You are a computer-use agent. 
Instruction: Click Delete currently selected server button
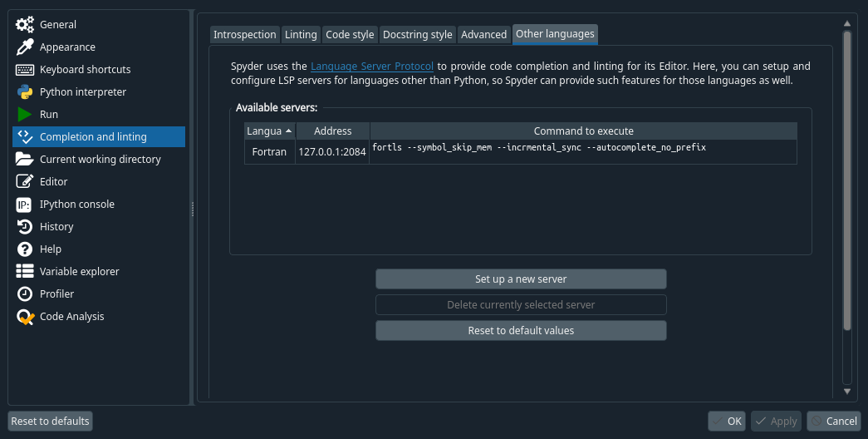tap(521, 305)
